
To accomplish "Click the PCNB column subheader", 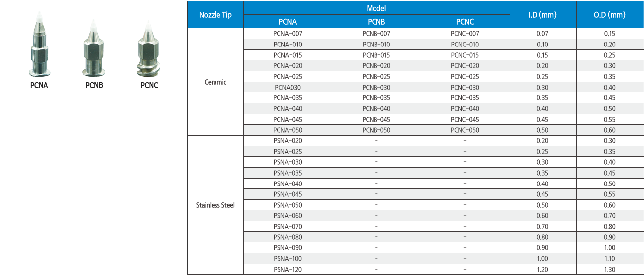I will pyautogui.click(x=376, y=22).
